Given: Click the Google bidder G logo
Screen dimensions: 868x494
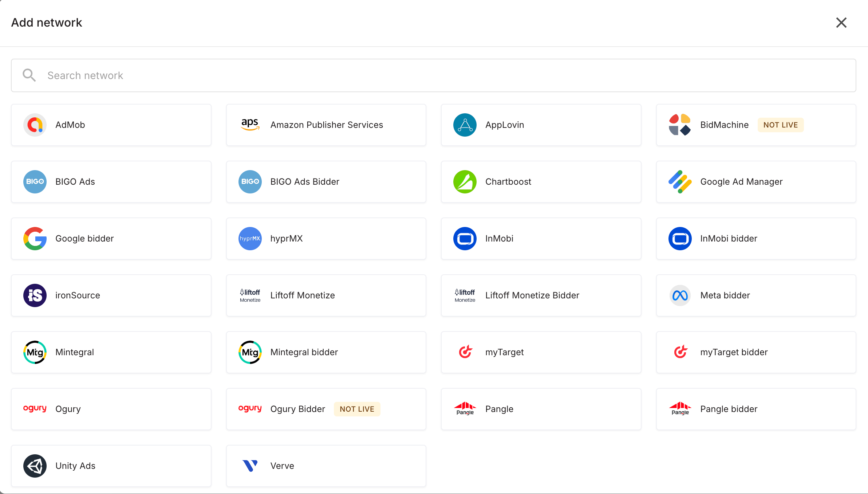Looking at the screenshot, I should 35,239.
